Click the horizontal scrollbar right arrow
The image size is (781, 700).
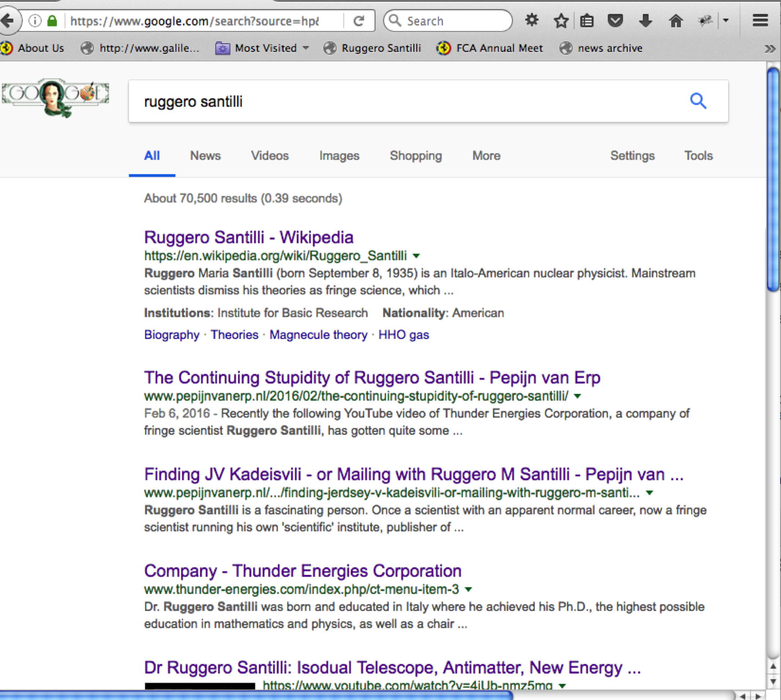click(759, 696)
